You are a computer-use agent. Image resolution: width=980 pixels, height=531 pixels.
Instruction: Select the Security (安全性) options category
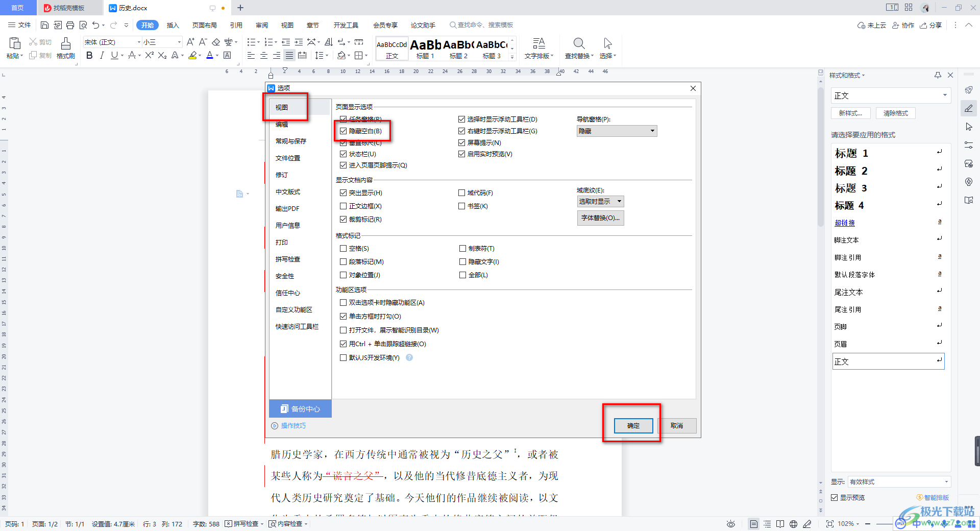285,276
